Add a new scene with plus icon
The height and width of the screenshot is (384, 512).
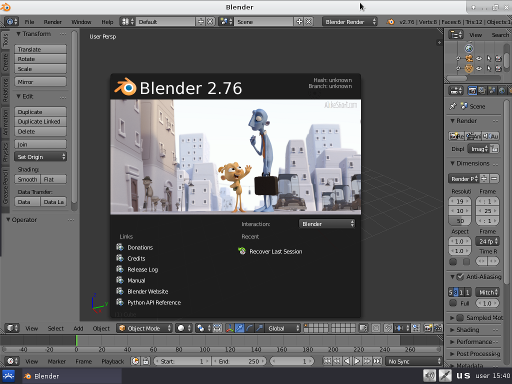[x=299, y=22]
